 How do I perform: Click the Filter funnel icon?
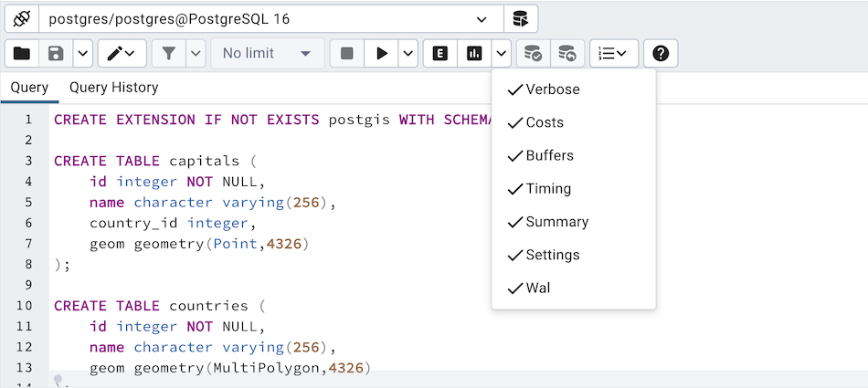tap(169, 53)
